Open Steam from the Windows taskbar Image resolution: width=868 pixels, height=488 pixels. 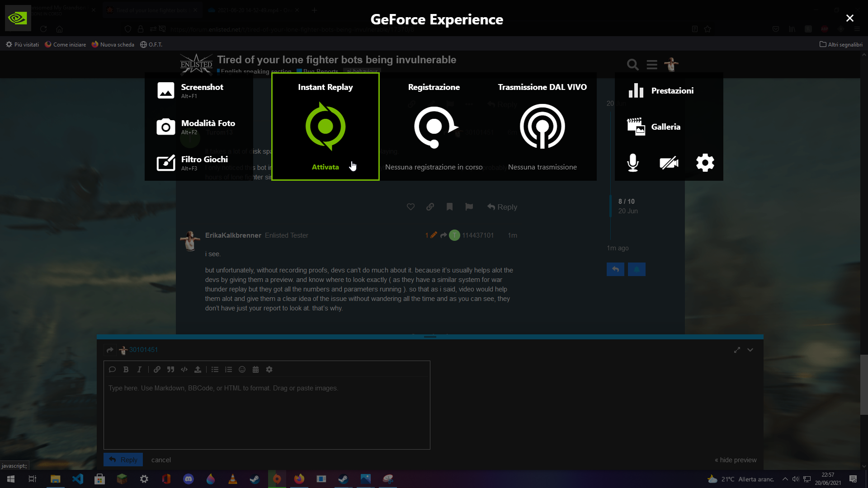(x=255, y=479)
